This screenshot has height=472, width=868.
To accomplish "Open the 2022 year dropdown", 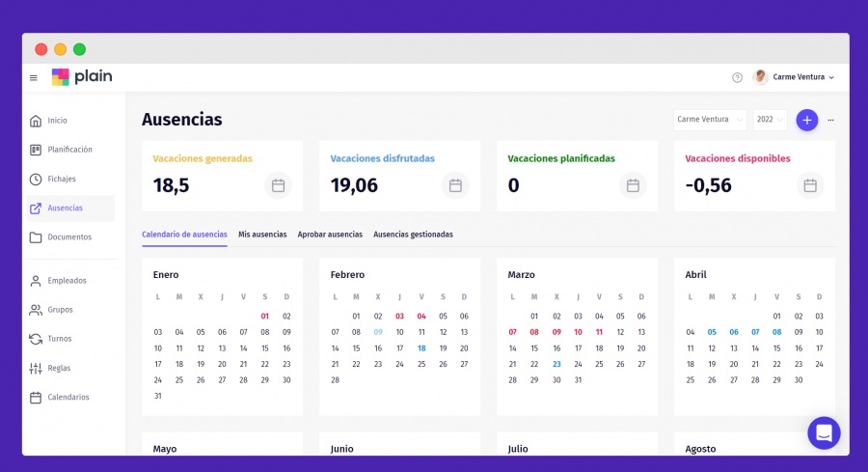I will (x=770, y=120).
